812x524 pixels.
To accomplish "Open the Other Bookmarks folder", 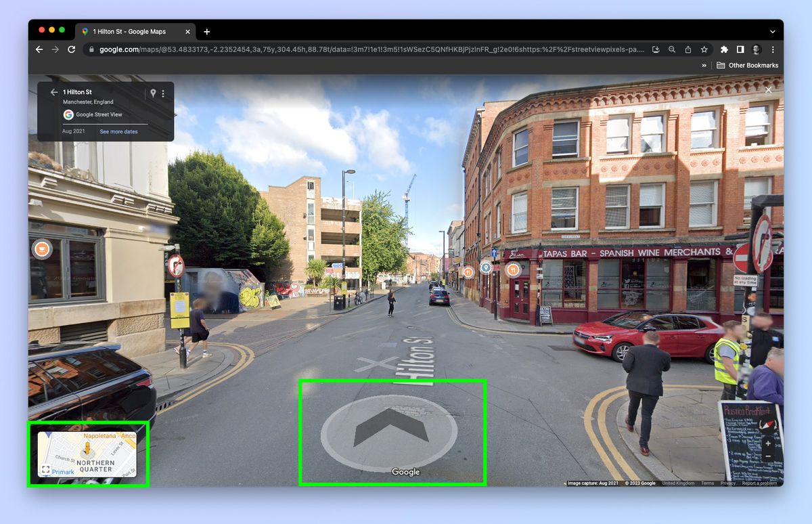I will point(747,65).
